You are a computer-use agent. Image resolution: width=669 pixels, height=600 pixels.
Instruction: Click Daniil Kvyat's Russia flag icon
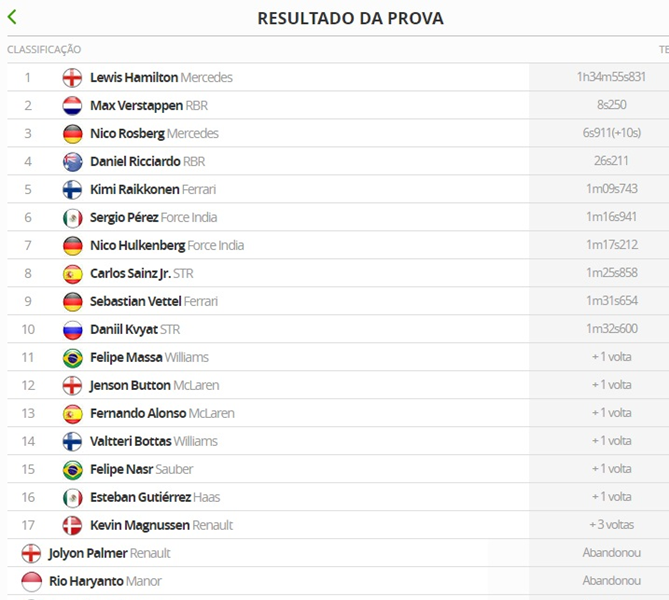pos(72,329)
